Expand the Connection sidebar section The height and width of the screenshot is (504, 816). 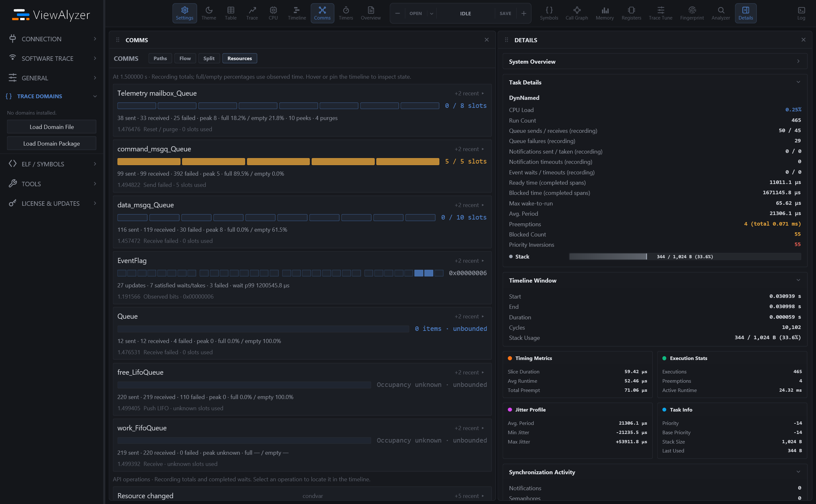[52, 39]
